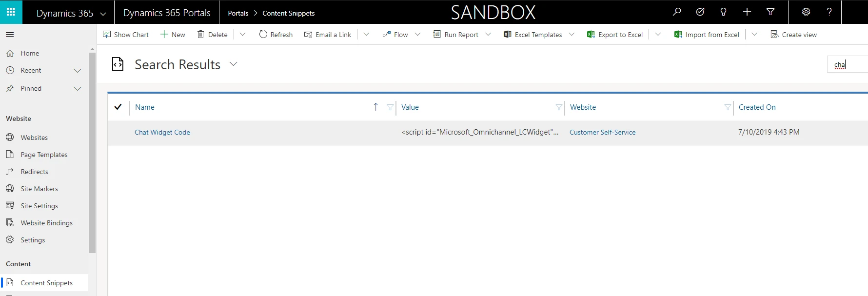Click the script value cell text
Viewport: 868px width, 296px height.
coord(480,132)
